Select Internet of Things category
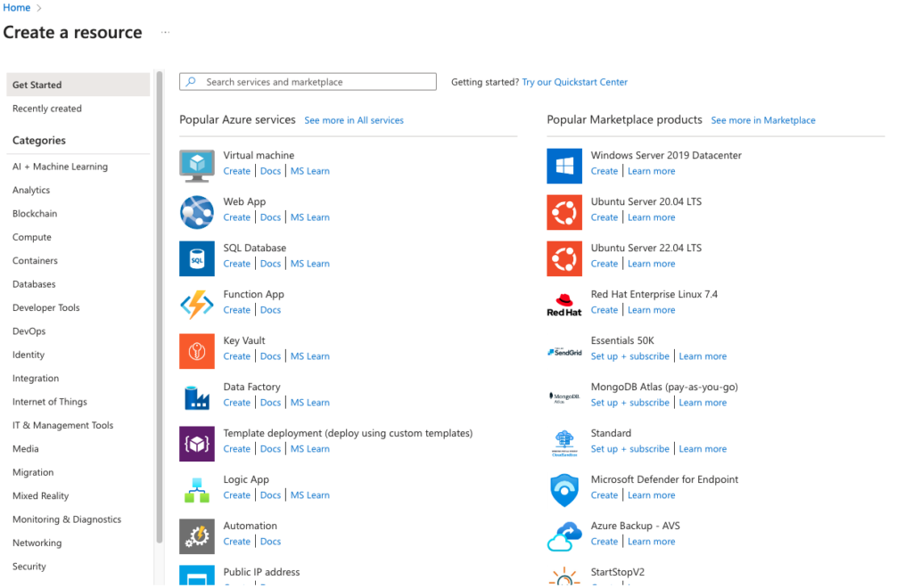 click(50, 402)
